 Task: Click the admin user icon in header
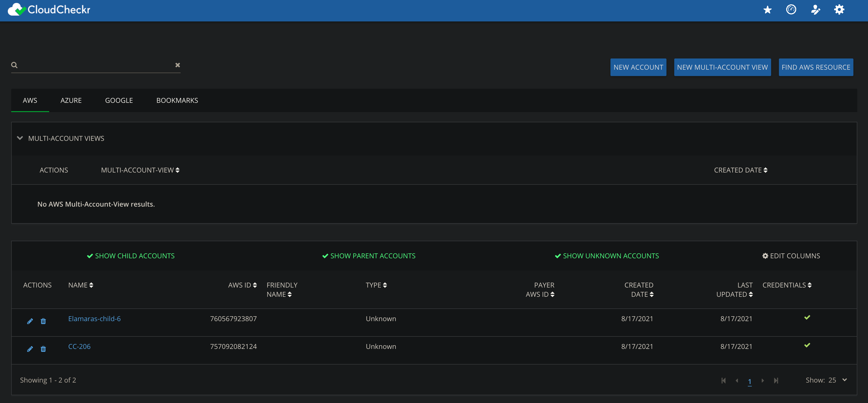pyautogui.click(x=815, y=10)
